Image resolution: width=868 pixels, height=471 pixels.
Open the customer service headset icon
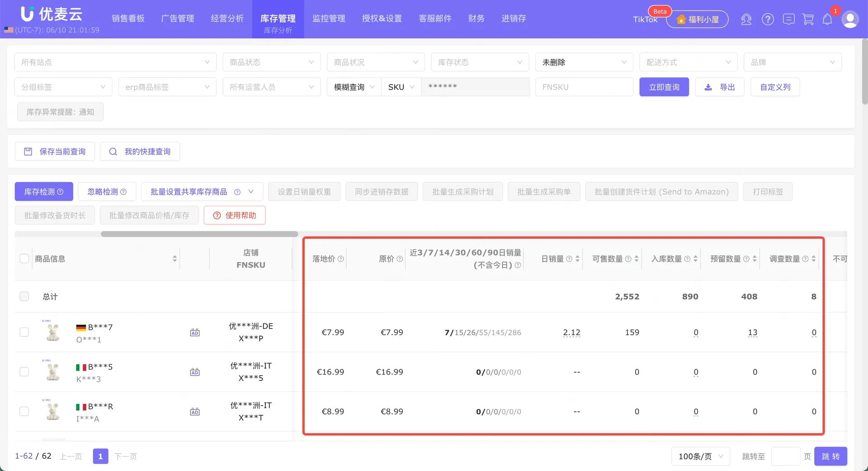point(746,19)
